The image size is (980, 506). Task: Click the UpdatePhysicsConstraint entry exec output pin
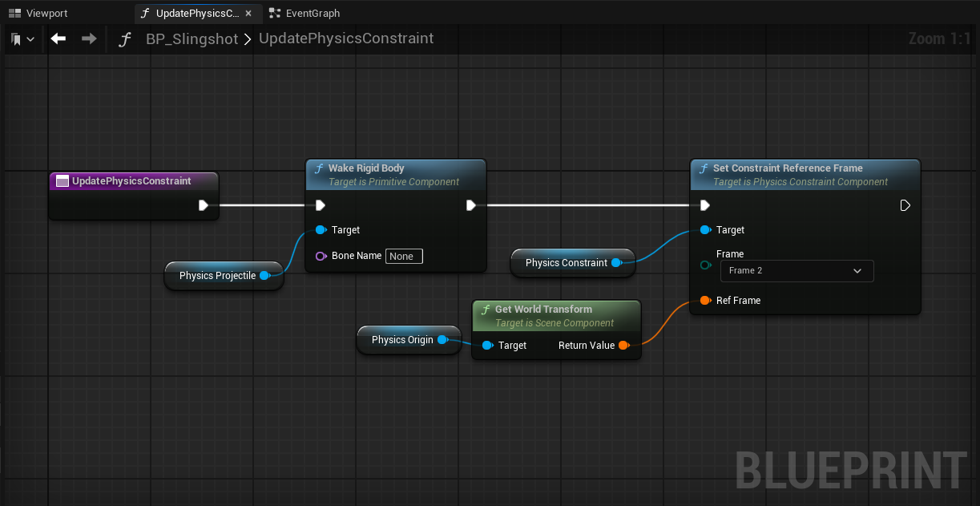204,205
